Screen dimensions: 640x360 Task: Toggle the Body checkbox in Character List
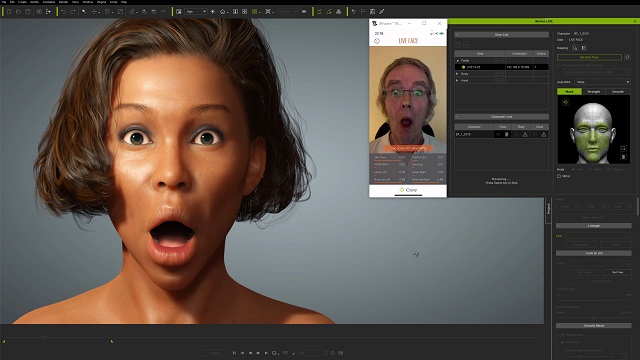coord(516,134)
